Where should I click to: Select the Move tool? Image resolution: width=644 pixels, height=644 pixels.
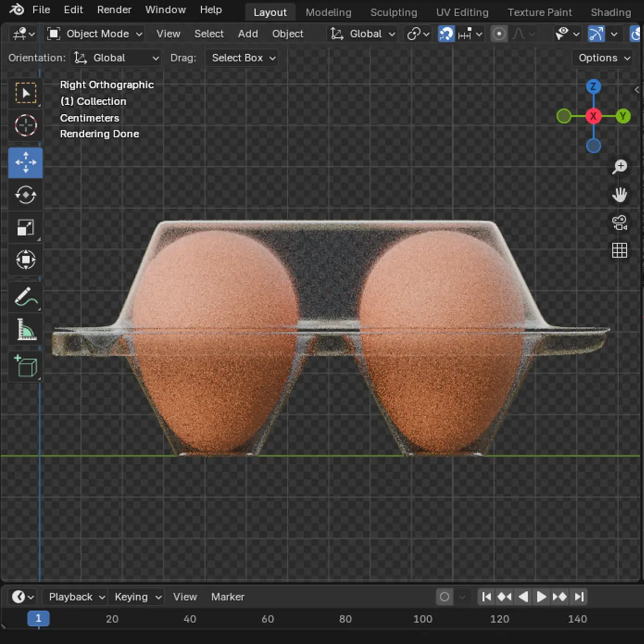coord(25,163)
